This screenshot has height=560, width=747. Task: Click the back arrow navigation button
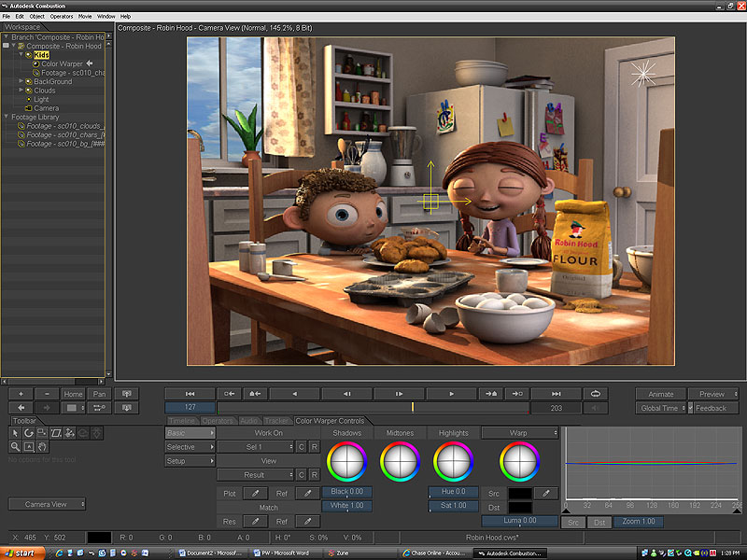tap(21, 408)
